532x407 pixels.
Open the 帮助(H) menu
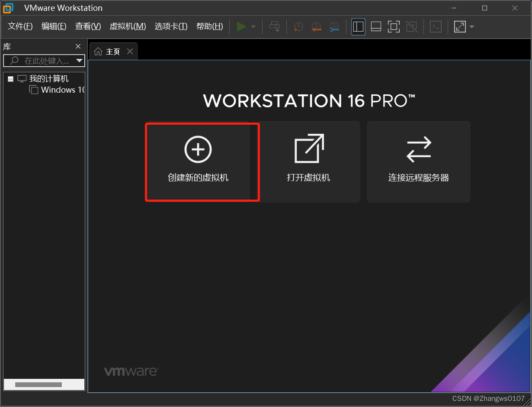[x=210, y=26]
